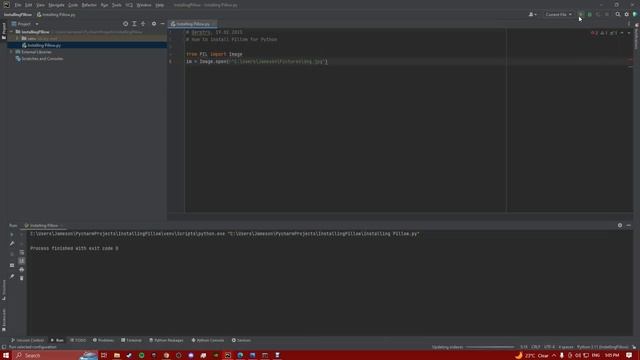Toggle Soft-Wrap in Run console
640x360 pixels.
pos(22,252)
